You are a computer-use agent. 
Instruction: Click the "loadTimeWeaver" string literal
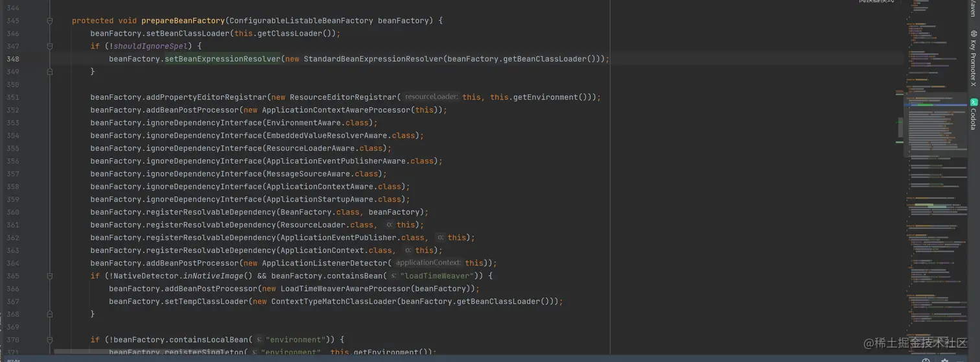pos(437,276)
